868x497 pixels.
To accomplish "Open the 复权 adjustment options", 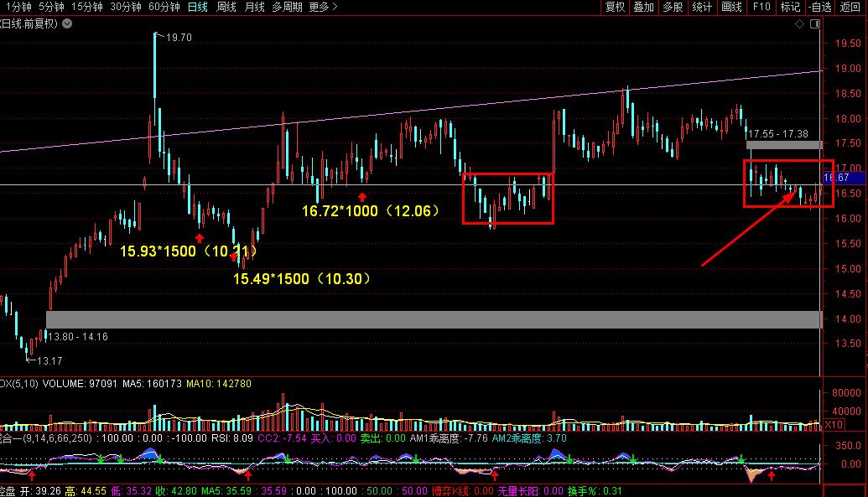I will click(x=615, y=8).
